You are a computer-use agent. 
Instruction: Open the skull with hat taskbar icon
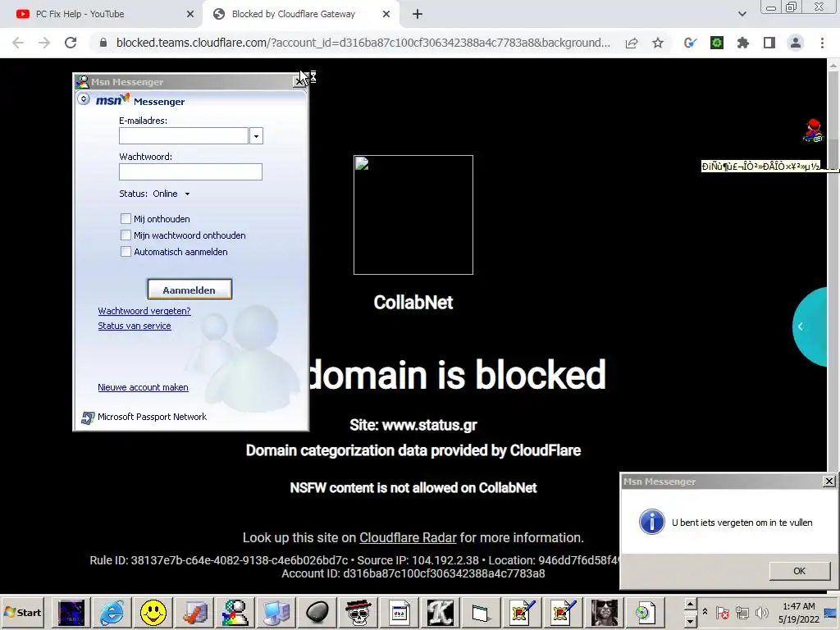pyautogui.click(x=358, y=612)
